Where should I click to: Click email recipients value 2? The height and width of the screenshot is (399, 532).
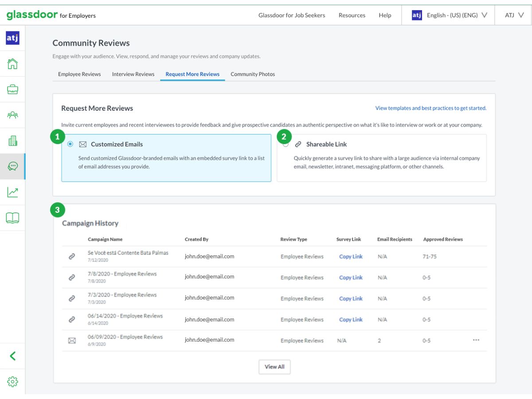click(x=379, y=341)
